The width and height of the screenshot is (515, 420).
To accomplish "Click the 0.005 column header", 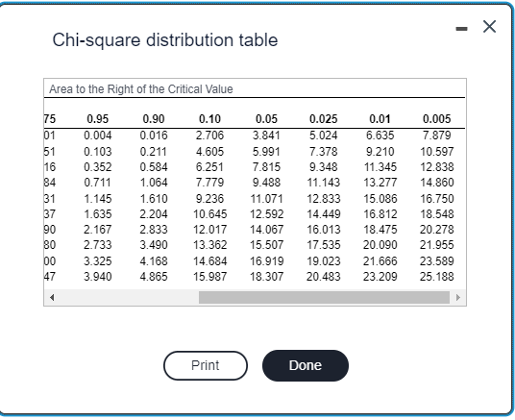I will point(437,119).
